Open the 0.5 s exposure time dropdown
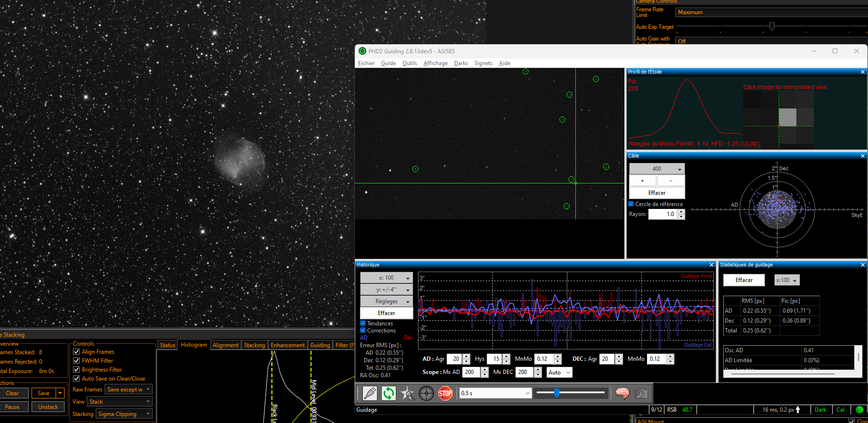Viewport: 868px width, 423px height. click(496, 393)
